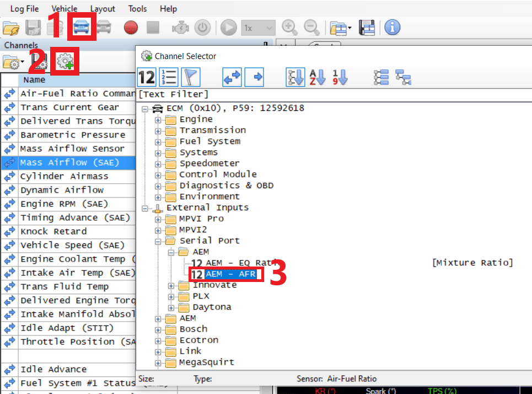Click the open log file folder icon
Viewport: 532px width, 394px height.
point(11,28)
